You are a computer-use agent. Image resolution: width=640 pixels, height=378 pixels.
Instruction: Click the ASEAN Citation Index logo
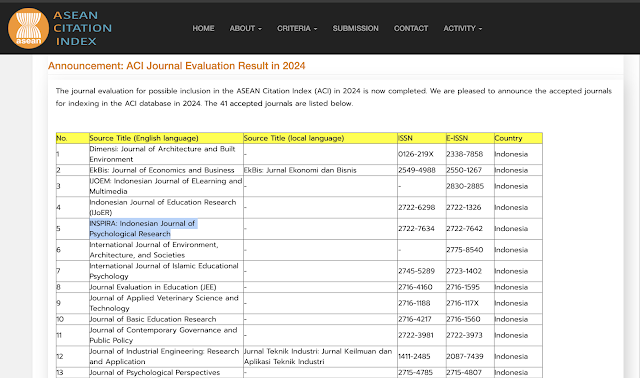tap(60, 28)
